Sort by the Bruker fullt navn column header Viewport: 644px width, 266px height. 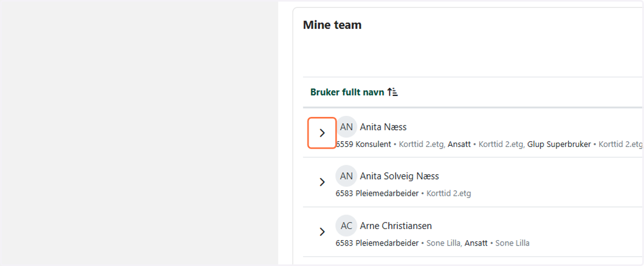pos(347,92)
